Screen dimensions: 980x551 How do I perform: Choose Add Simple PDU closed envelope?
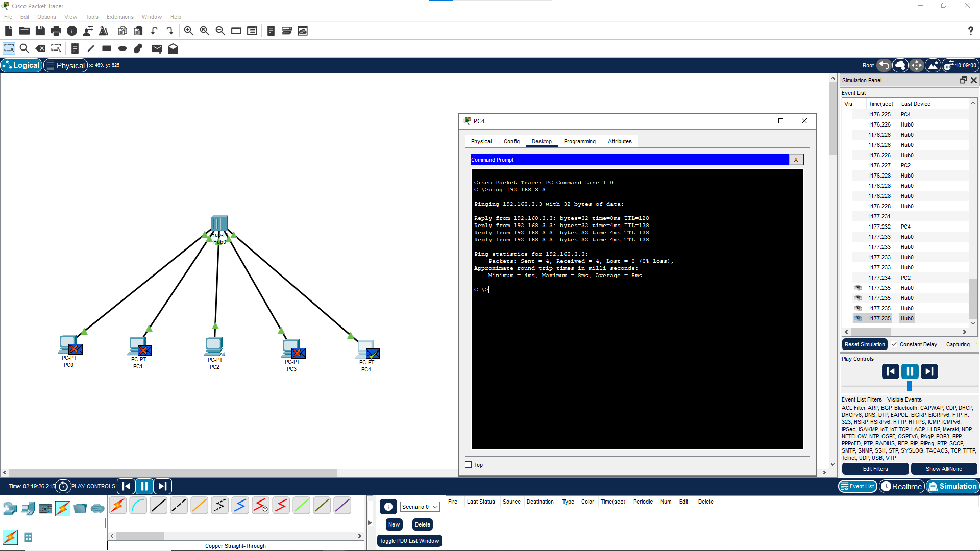(157, 48)
